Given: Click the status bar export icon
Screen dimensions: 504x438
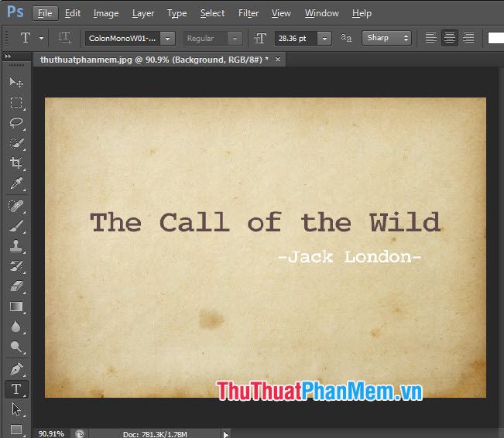Looking at the screenshot, I should point(80,434).
